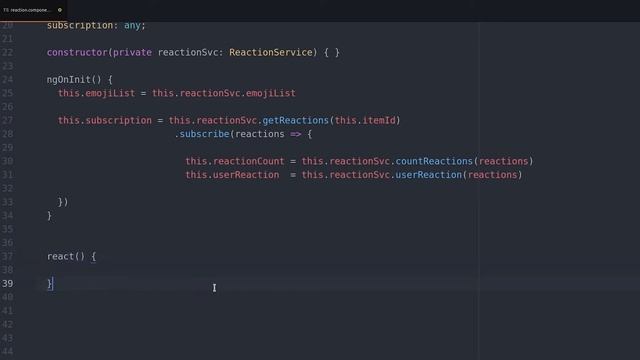Click the "countReactions" method call
640x360 pixels.
pos(434,161)
